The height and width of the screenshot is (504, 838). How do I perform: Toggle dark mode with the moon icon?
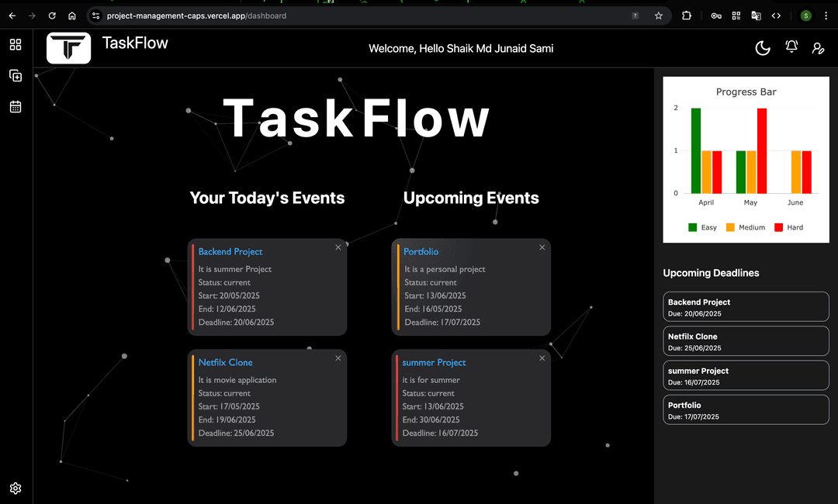762,47
